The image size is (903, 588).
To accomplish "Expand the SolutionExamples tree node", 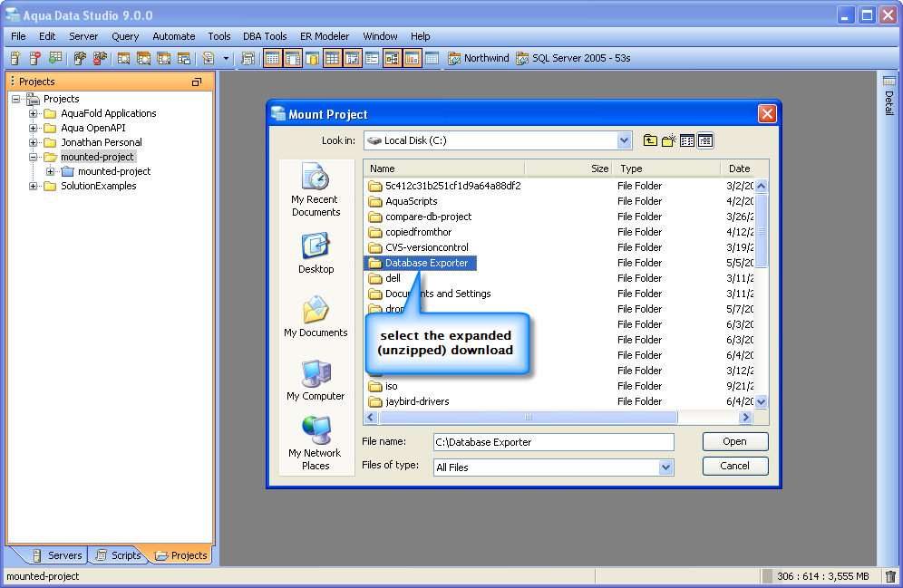I will 34,186.
